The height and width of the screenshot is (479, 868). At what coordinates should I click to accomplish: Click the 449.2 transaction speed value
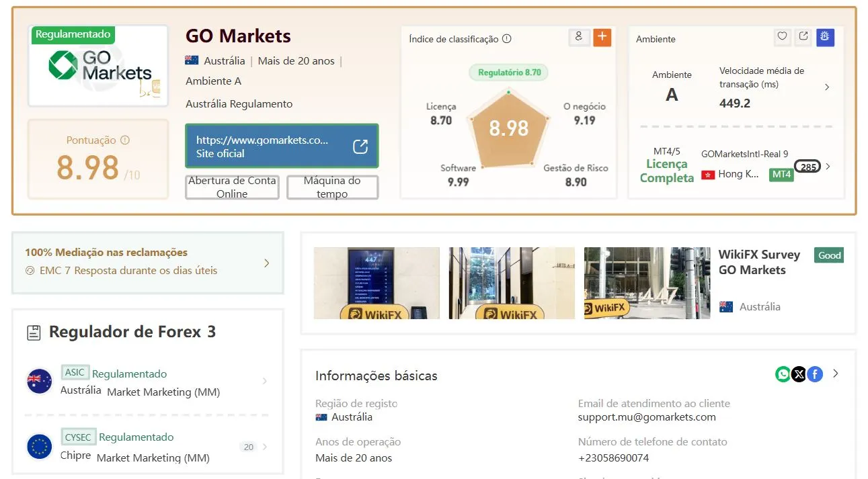(735, 103)
